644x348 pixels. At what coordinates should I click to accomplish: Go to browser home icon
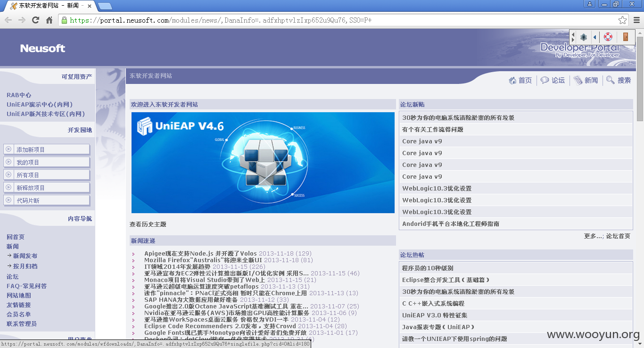pyautogui.click(x=49, y=20)
